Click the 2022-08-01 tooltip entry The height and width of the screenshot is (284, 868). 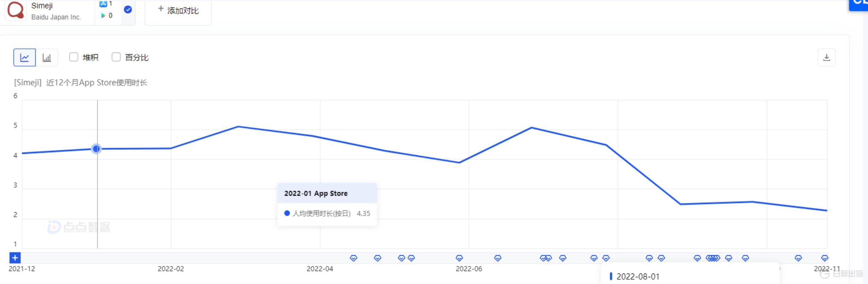pyautogui.click(x=637, y=277)
